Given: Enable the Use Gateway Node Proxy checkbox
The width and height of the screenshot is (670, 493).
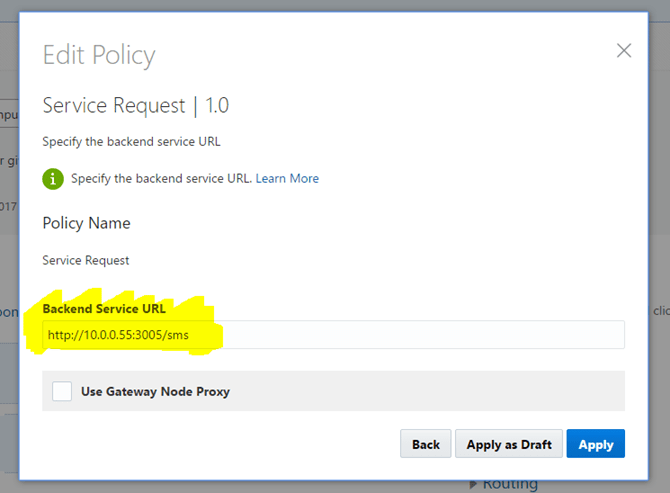Looking at the screenshot, I should coord(62,391).
